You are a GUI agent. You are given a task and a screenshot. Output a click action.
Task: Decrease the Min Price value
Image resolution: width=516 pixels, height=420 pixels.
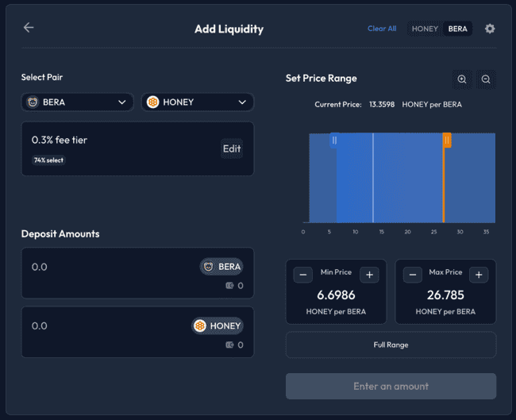[x=303, y=275]
